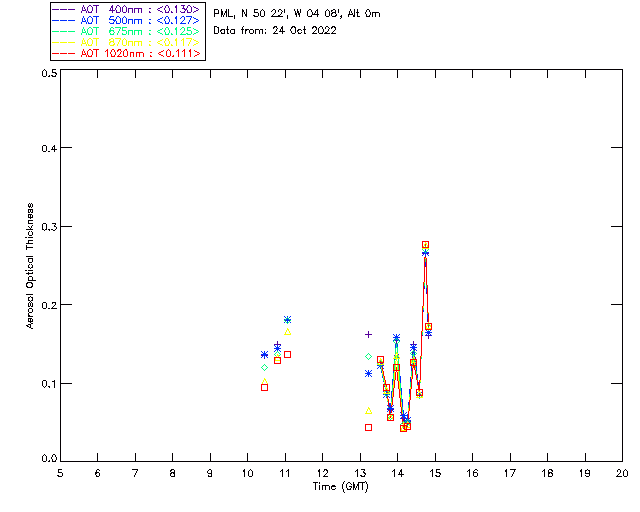Click the x-axis hour label "14"
640x512 pixels.
398,473
